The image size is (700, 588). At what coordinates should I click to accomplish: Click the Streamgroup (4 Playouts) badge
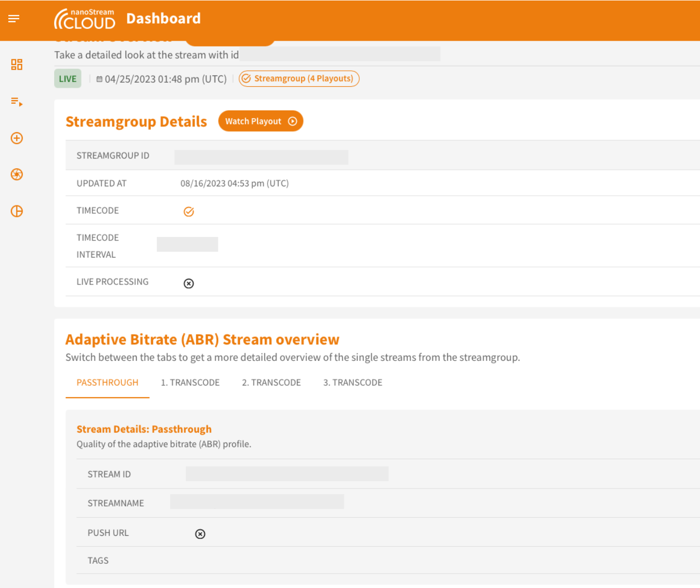pos(299,78)
